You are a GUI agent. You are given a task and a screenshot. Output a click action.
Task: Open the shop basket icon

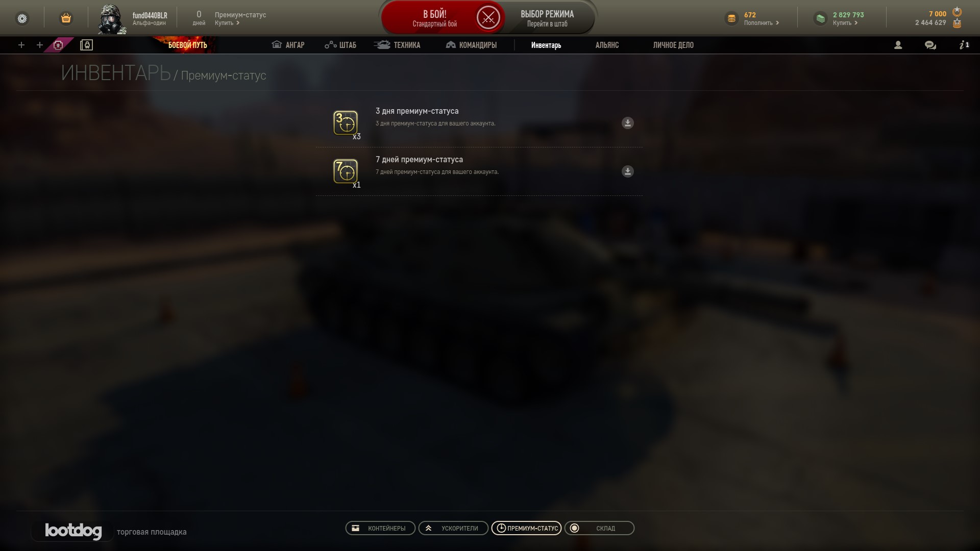click(x=66, y=18)
